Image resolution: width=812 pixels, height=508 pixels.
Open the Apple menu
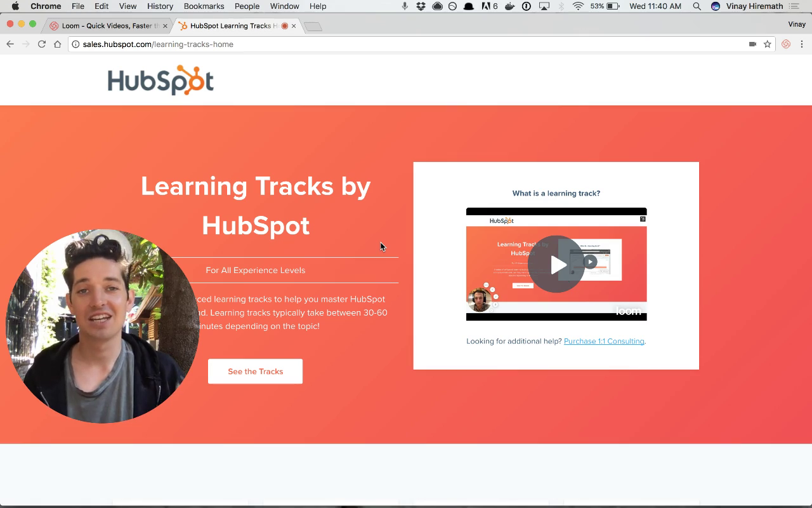coord(16,6)
